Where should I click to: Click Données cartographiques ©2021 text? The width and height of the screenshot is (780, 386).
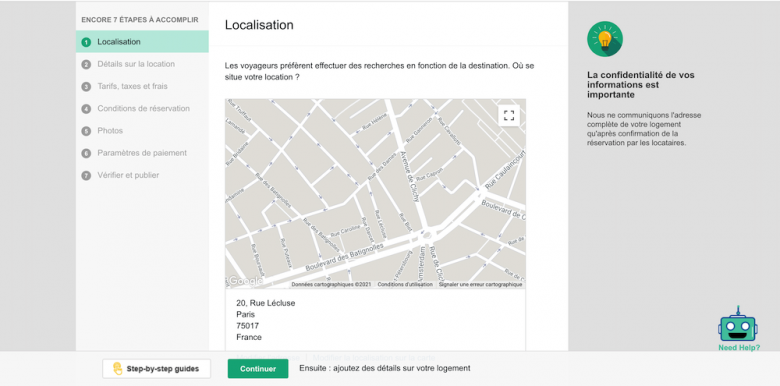(x=331, y=285)
